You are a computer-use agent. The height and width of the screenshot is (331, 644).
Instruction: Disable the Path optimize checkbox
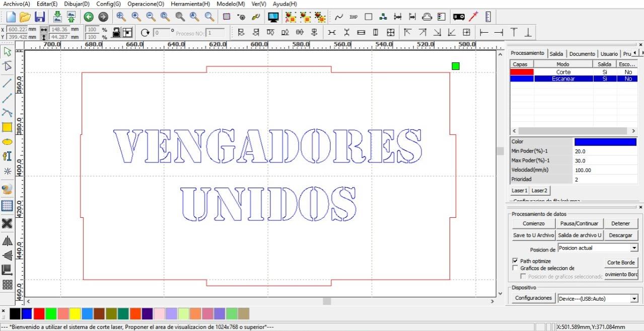click(x=515, y=261)
